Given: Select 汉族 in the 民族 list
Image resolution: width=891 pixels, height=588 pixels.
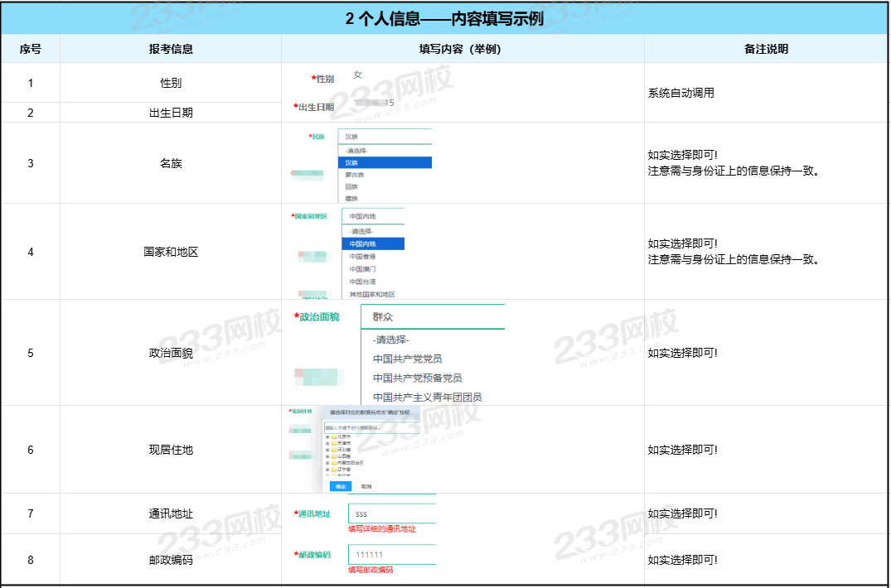Looking at the screenshot, I should pos(385,163).
